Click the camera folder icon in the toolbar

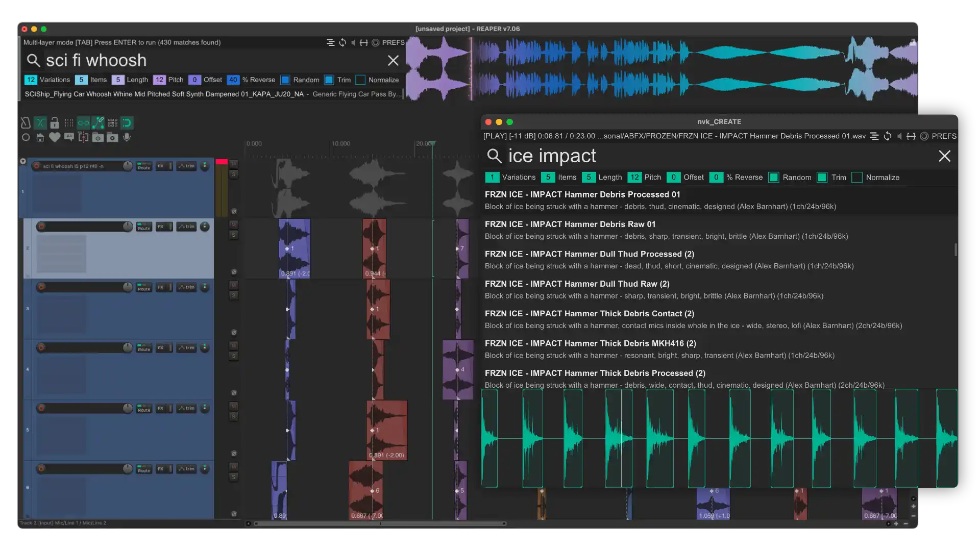tap(112, 138)
